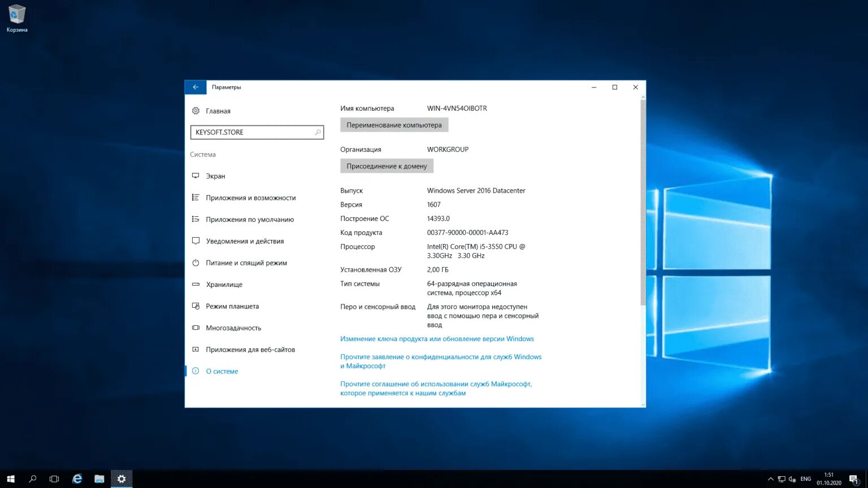The image size is (868, 488).
Task: Open the product key change link
Action: [436, 338]
